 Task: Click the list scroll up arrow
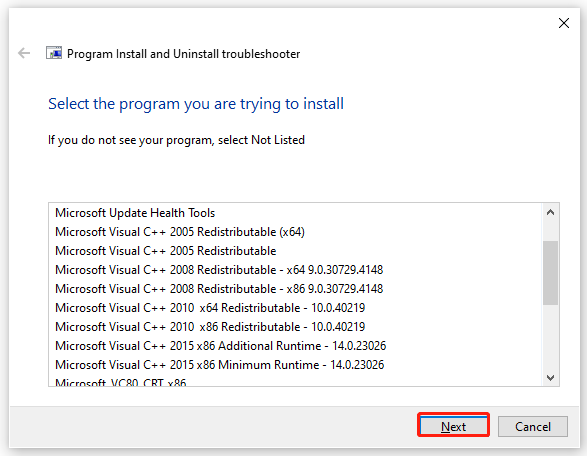(550, 213)
